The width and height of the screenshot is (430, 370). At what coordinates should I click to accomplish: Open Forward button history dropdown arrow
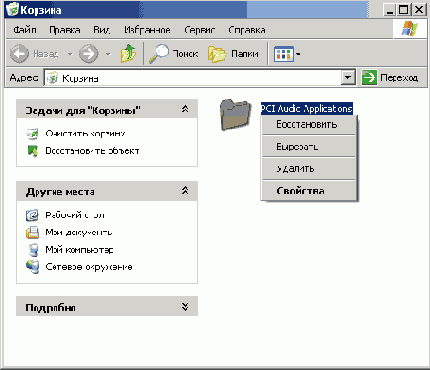click(108, 54)
